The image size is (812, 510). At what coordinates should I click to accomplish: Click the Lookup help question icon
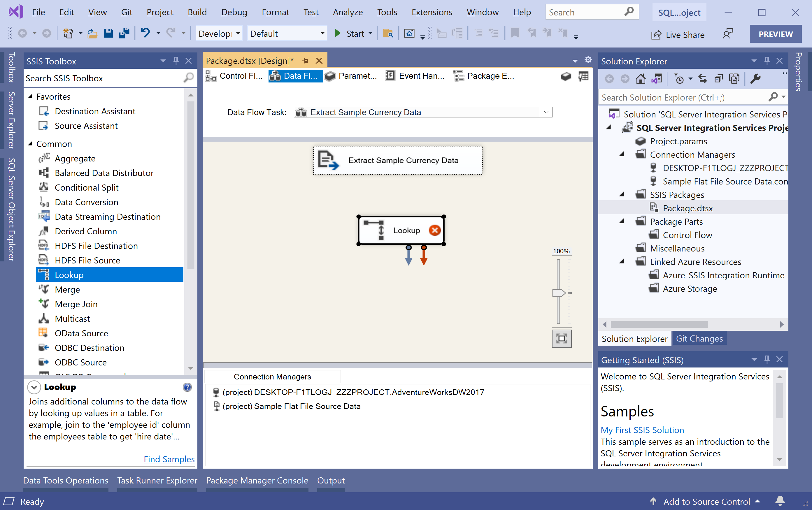click(187, 387)
